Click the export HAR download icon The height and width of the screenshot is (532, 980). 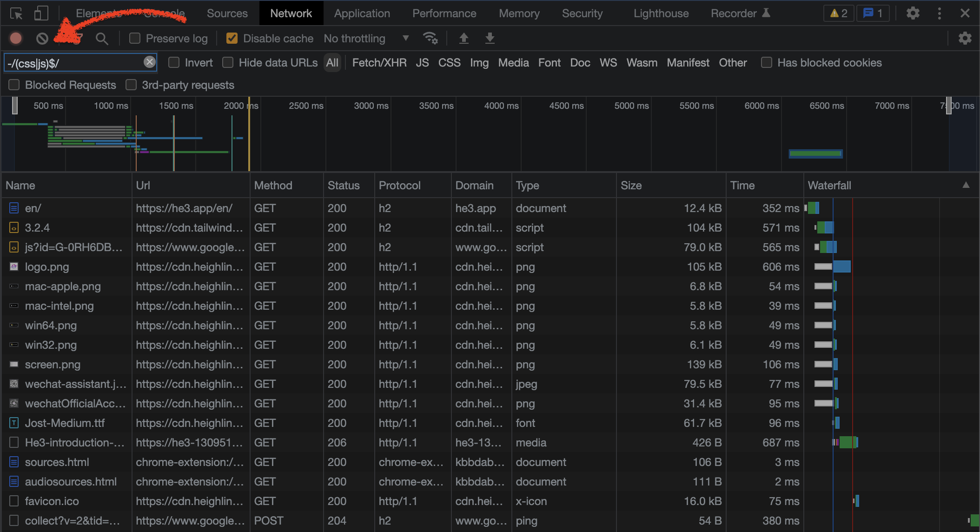coord(490,38)
